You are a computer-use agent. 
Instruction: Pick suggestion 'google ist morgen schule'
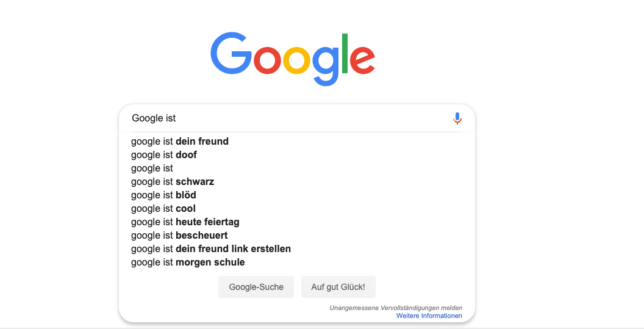pos(296,262)
